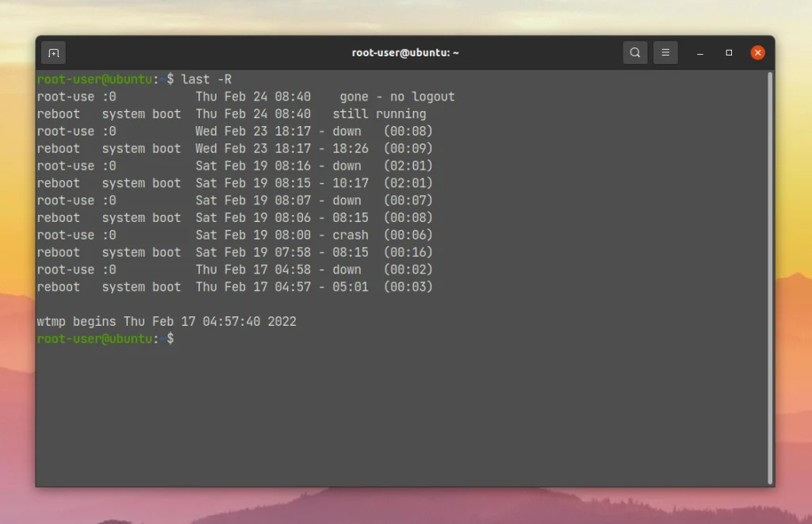Maximize the terminal window
The width and height of the screenshot is (812, 524).
[729, 53]
